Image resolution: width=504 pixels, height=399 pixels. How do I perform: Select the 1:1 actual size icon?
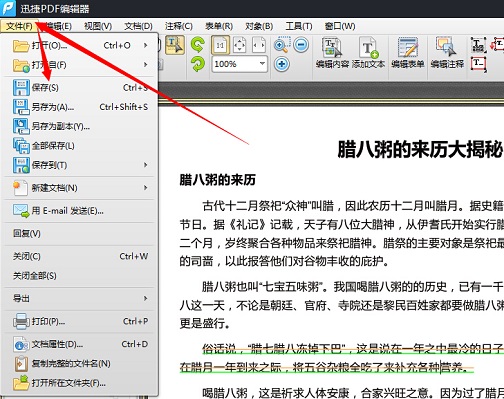(220, 45)
